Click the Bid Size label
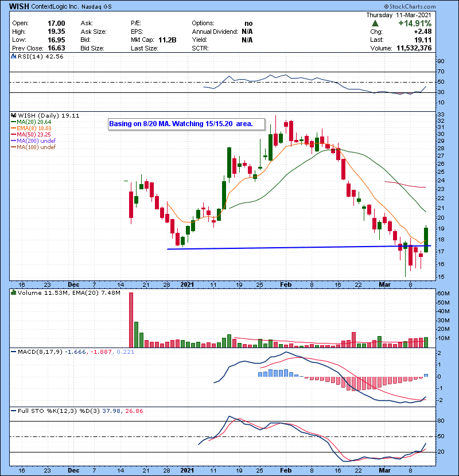 92,48
